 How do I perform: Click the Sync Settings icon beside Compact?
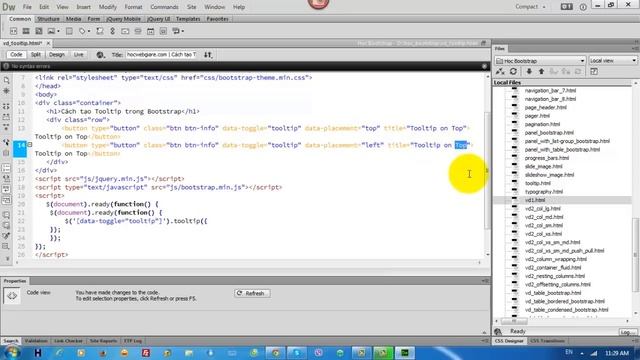(567, 7)
